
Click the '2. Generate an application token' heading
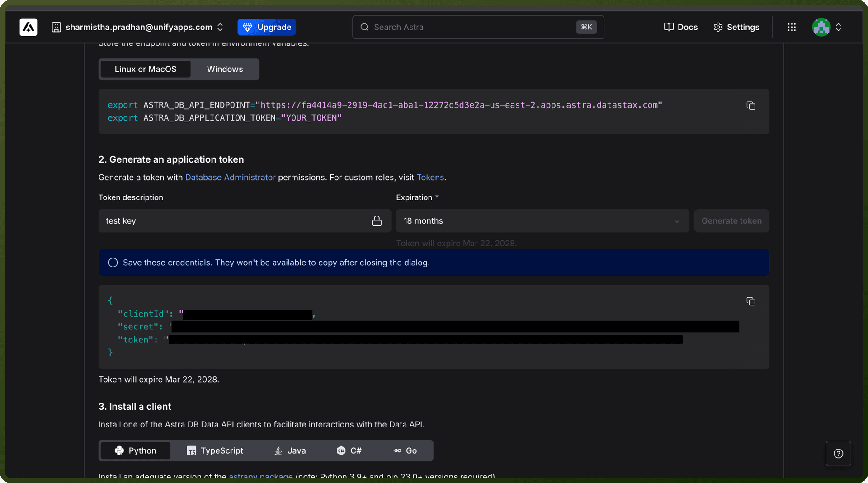[171, 159]
